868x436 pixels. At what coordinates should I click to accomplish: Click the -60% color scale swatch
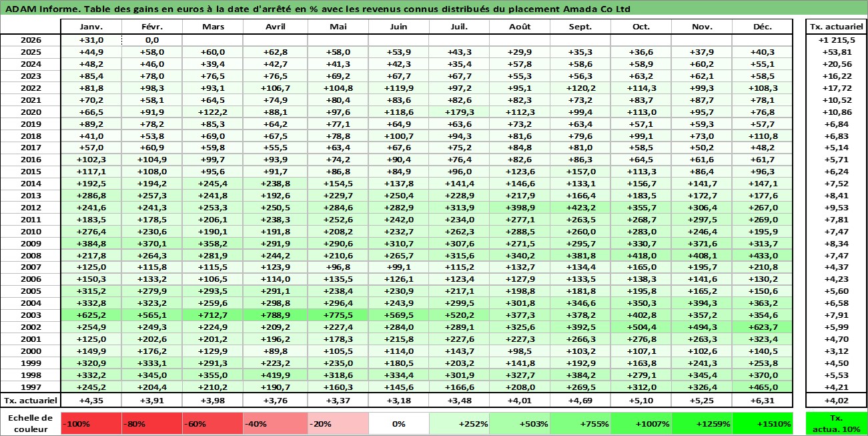tap(212, 423)
